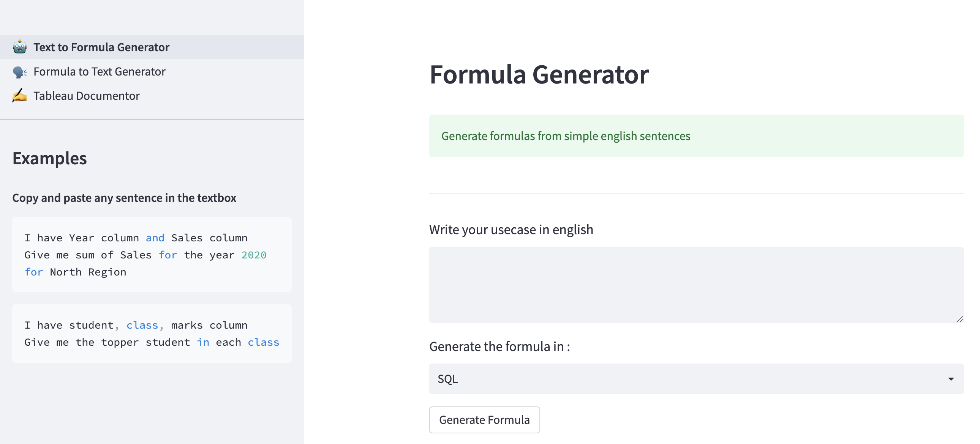The image size is (980, 444).
Task: Click the robot icon in sidebar
Action: click(x=19, y=47)
